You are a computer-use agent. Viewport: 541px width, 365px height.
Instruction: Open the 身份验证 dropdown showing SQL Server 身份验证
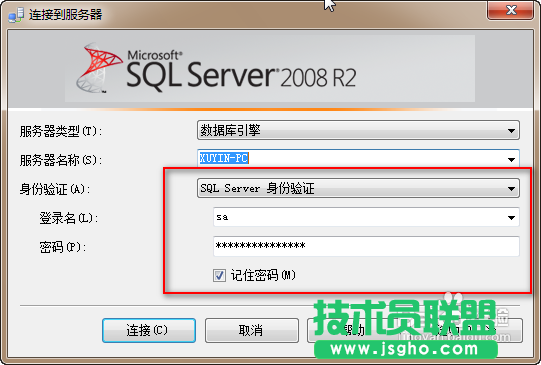tap(358, 188)
